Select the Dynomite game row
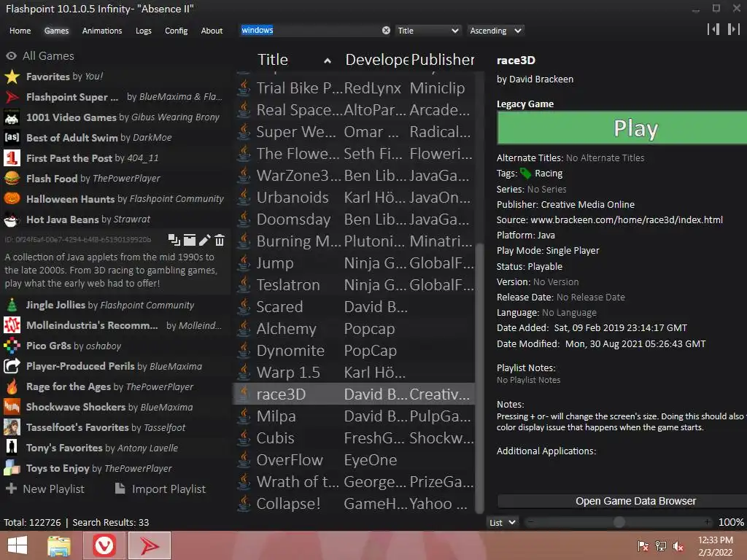Viewport: 747px width, 560px height. 355,351
